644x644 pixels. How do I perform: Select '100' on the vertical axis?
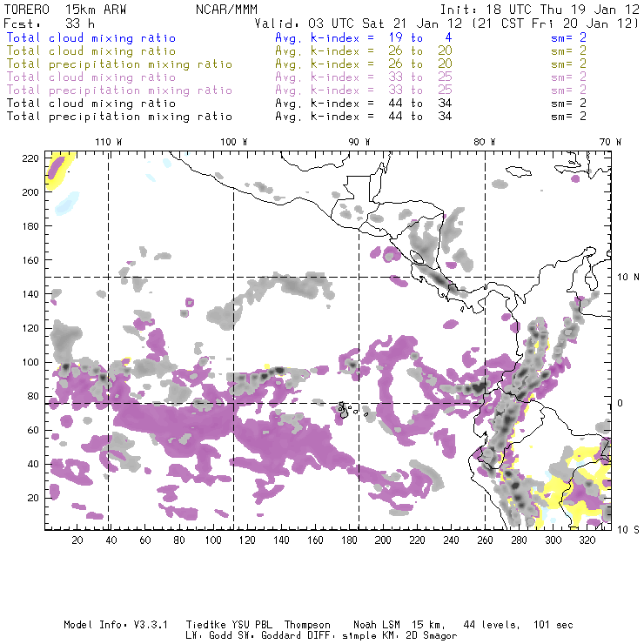pyautogui.click(x=30, y=362)
